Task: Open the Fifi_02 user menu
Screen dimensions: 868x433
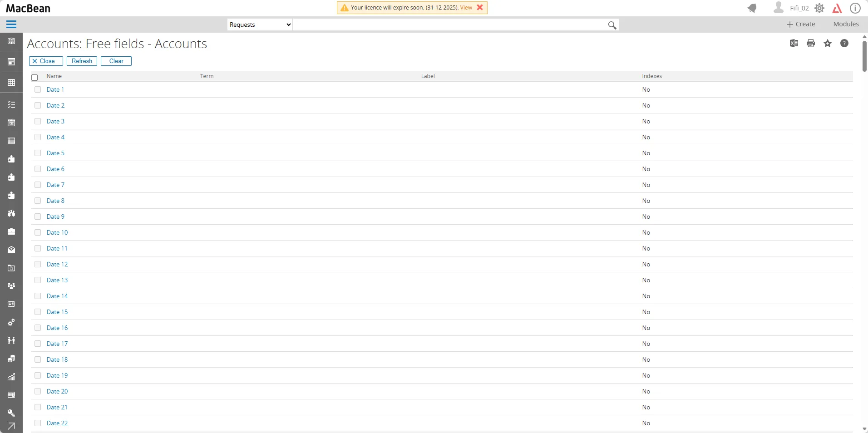Action: coord(799,8)
